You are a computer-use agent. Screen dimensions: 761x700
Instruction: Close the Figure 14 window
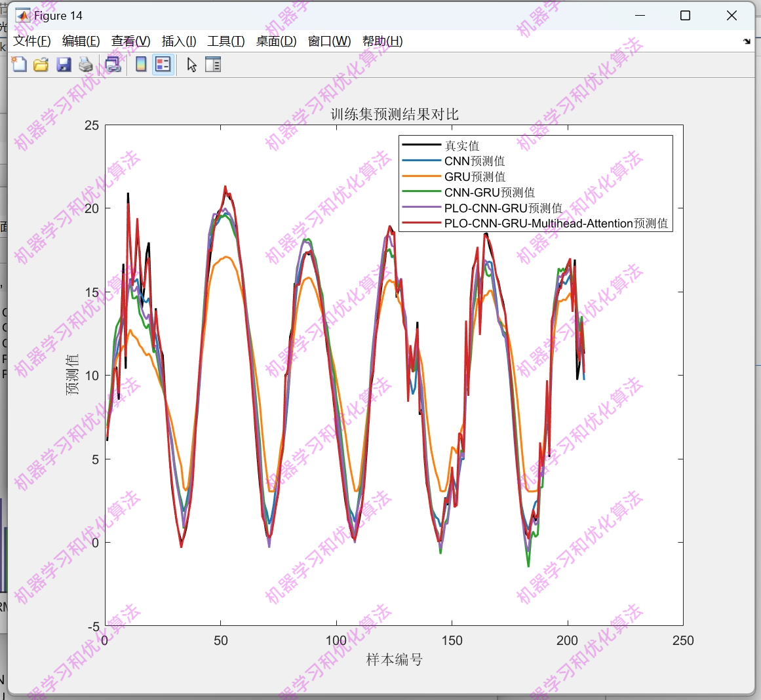click(732, 16)
